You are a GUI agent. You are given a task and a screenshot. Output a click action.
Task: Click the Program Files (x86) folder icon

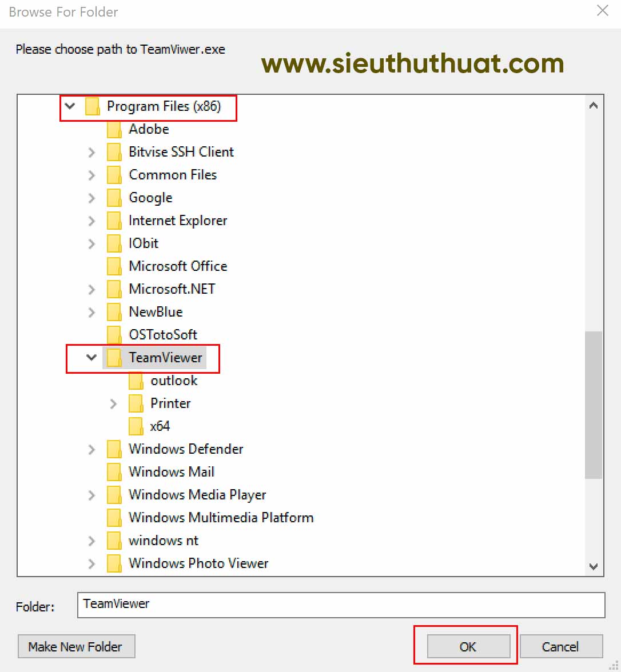[x=92, y=106]
